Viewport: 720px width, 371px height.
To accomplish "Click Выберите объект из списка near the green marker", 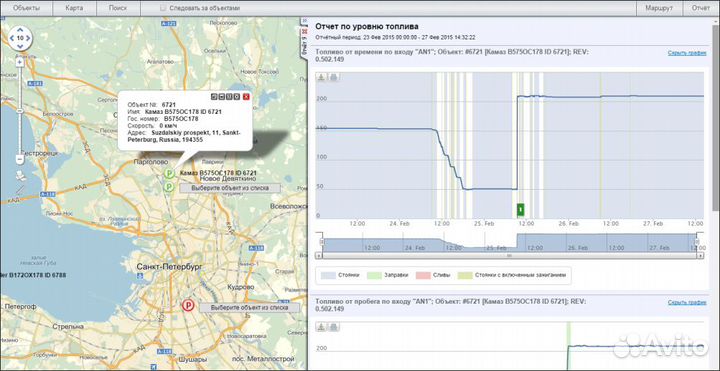I will pos(229,188).
